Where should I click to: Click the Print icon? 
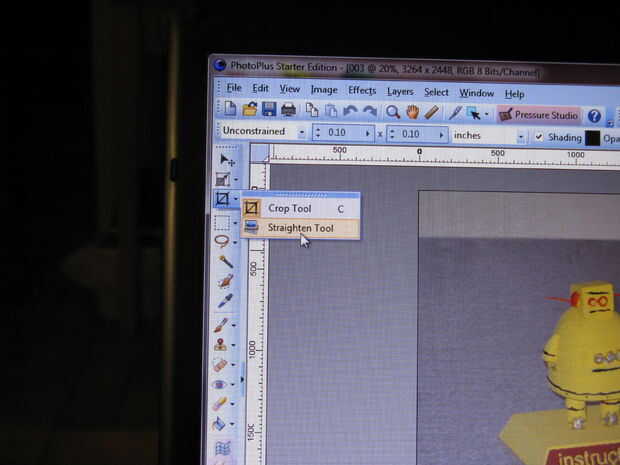(289, 110)
